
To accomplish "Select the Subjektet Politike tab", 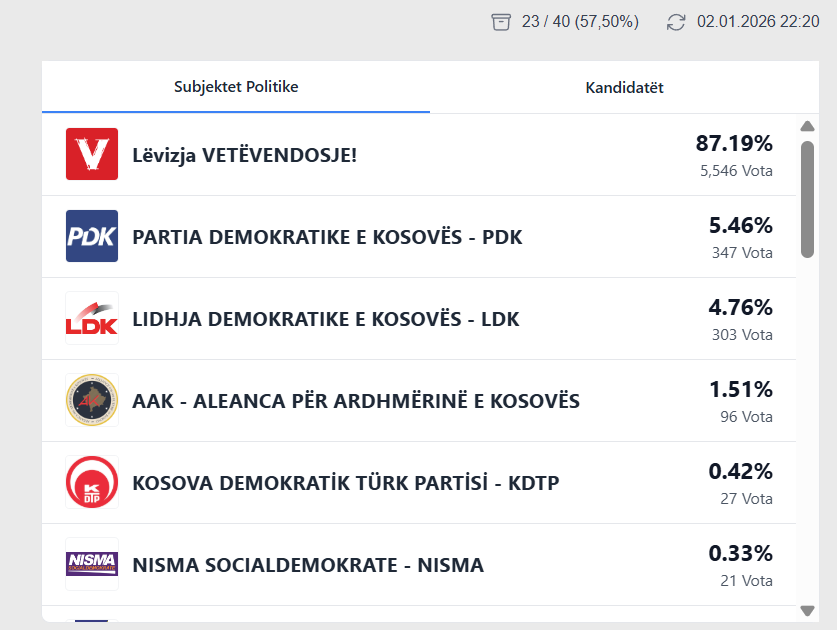I will pos(236,87).
